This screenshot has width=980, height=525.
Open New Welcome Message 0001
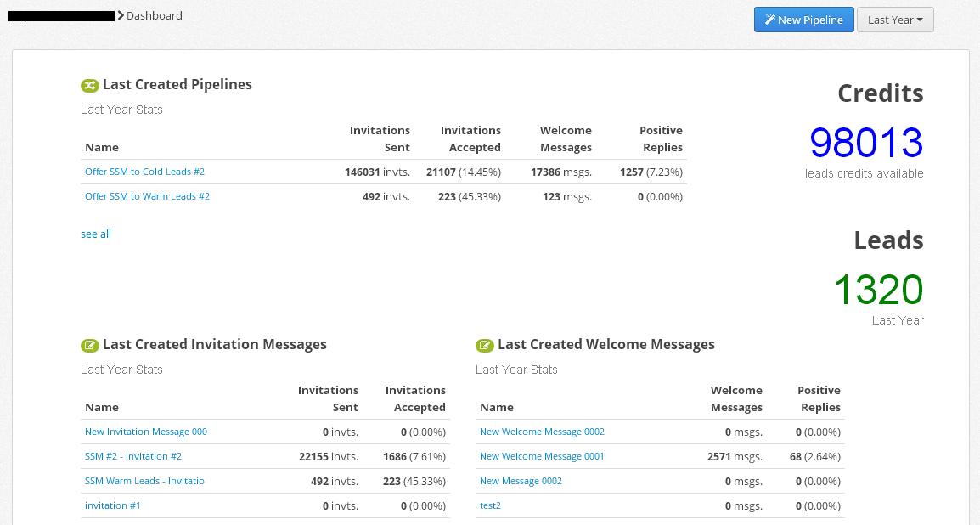click(x=542, y=456)
